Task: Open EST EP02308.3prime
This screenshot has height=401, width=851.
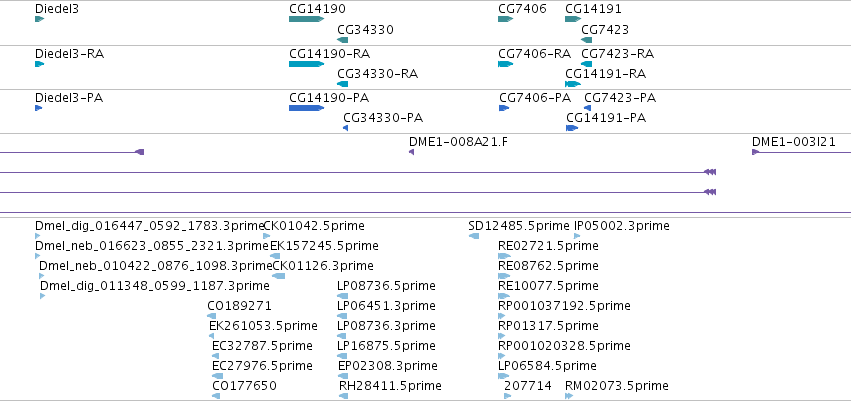Action: pos(388,366)
